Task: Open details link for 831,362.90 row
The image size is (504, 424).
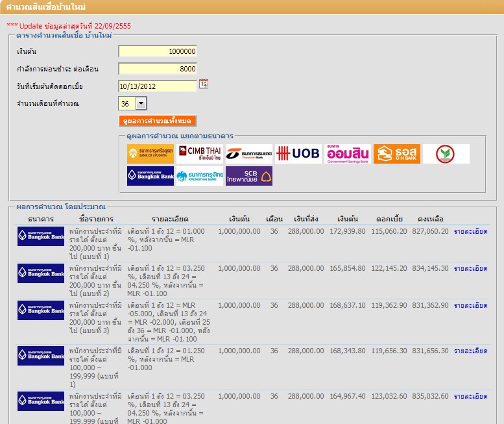Action: pos(470,305)
